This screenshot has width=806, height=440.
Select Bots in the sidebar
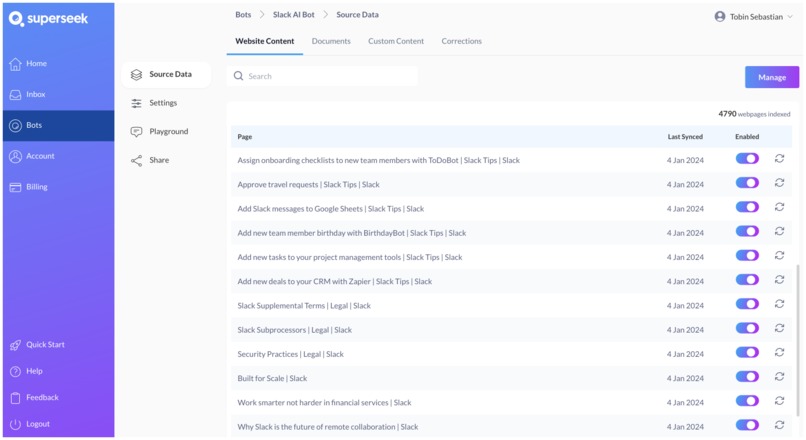[x=59, y=125]
